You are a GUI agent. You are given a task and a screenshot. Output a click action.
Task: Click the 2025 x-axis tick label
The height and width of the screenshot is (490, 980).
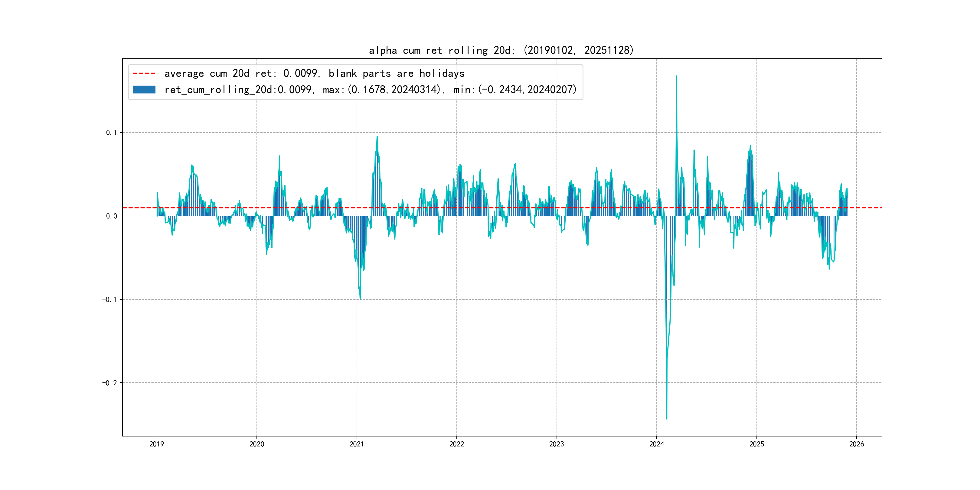click(x=757, y=444)
